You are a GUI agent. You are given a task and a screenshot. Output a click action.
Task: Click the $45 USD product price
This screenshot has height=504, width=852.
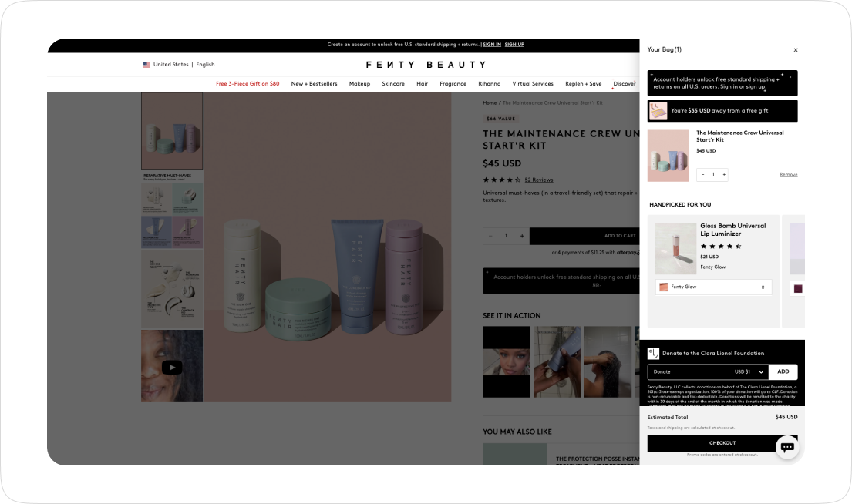502,163
